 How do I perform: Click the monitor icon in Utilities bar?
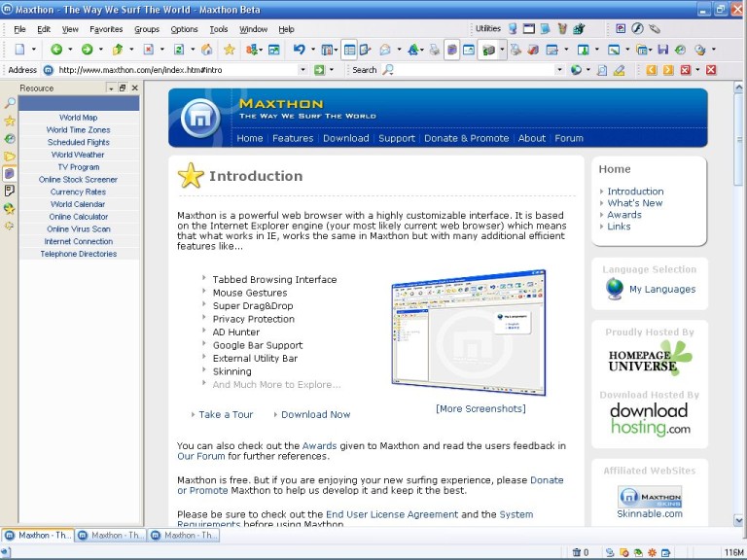(x=513, y=28)
